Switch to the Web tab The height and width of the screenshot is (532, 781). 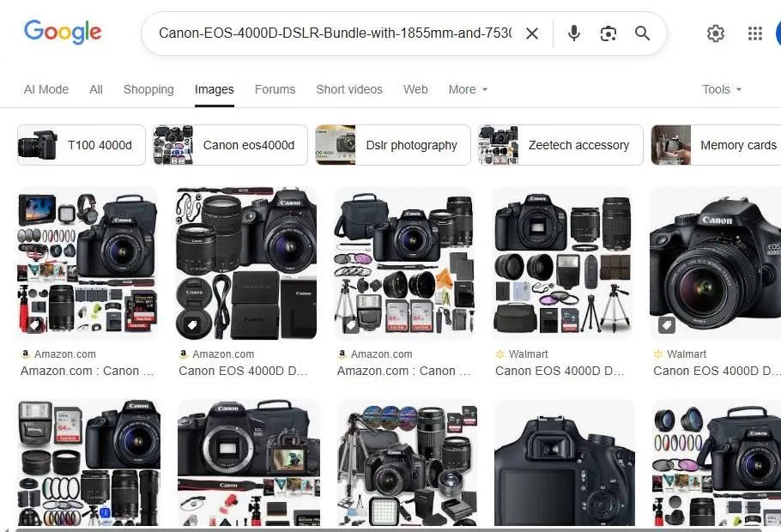pyautogui.click(x=415, y=89)
